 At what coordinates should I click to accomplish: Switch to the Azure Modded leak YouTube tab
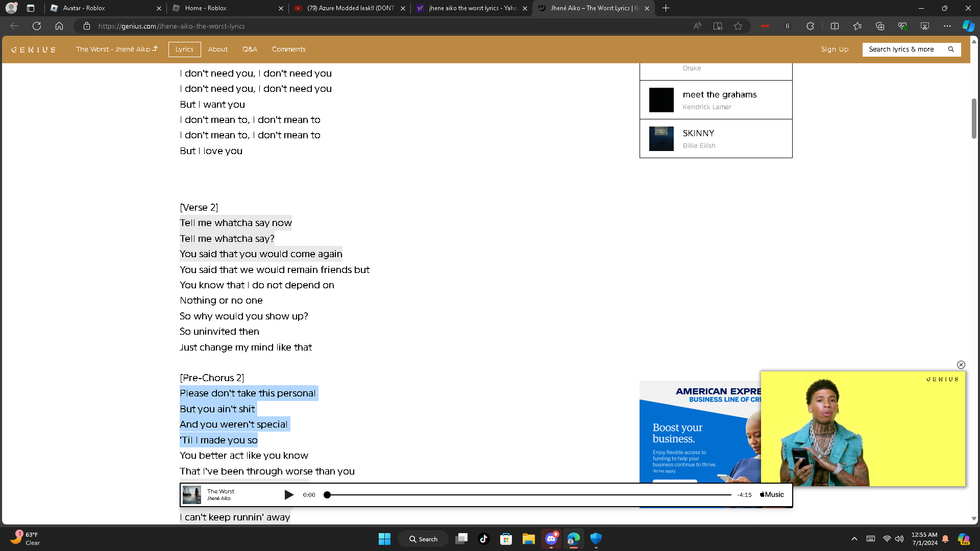pos(350,8)
